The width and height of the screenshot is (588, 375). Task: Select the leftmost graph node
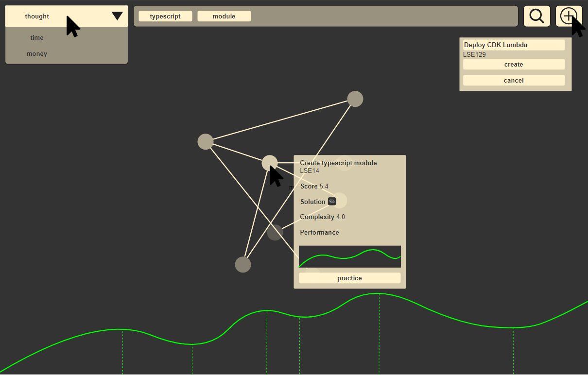point(206,142)
